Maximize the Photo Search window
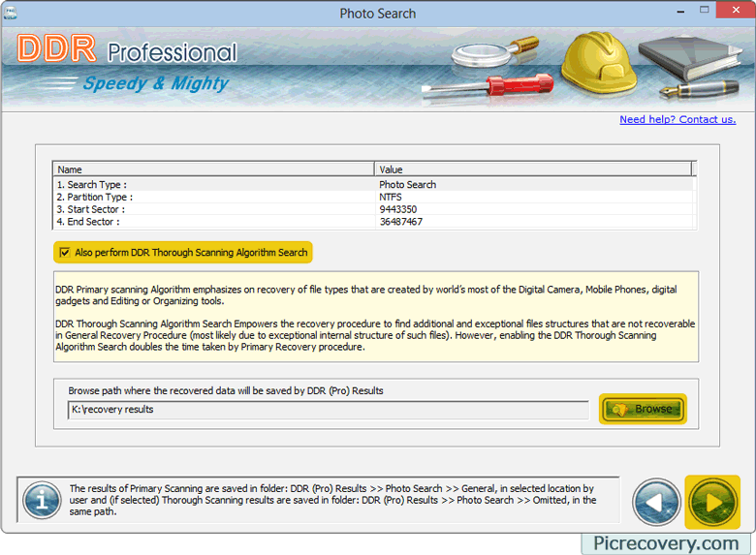The height and width of the screenshot is (555, 756). pos(705,10)
